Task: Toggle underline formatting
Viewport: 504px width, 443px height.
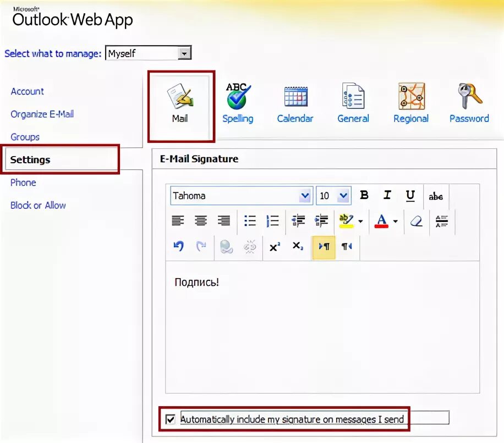Action: [x=410, y=195]
